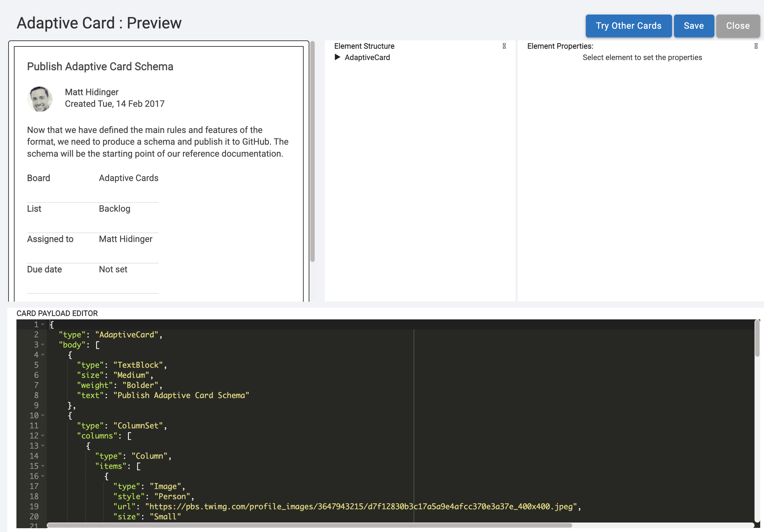
Task: Click the profile image URL in line 19
Action: (361, 506)
